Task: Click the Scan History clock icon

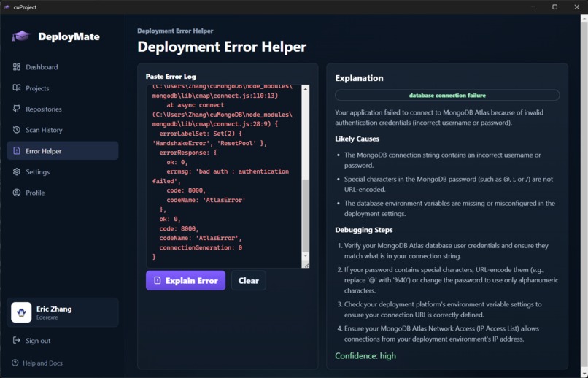Action: [x=17, y=130]
